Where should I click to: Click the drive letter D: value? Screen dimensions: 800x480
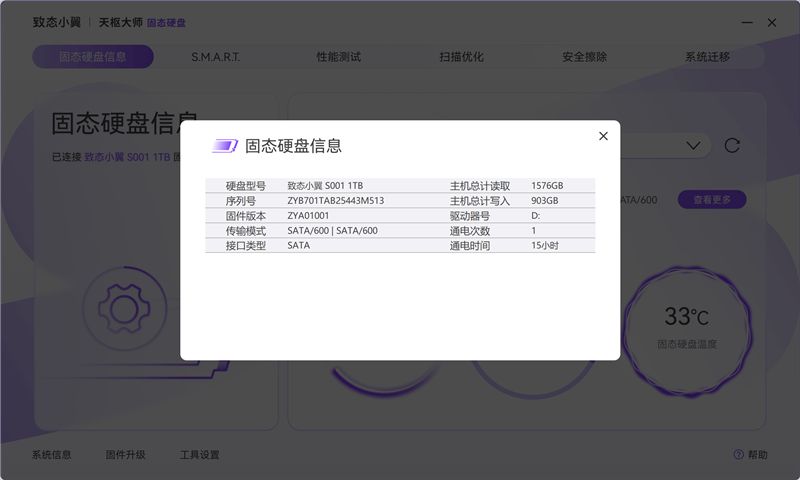click(535, 215)
